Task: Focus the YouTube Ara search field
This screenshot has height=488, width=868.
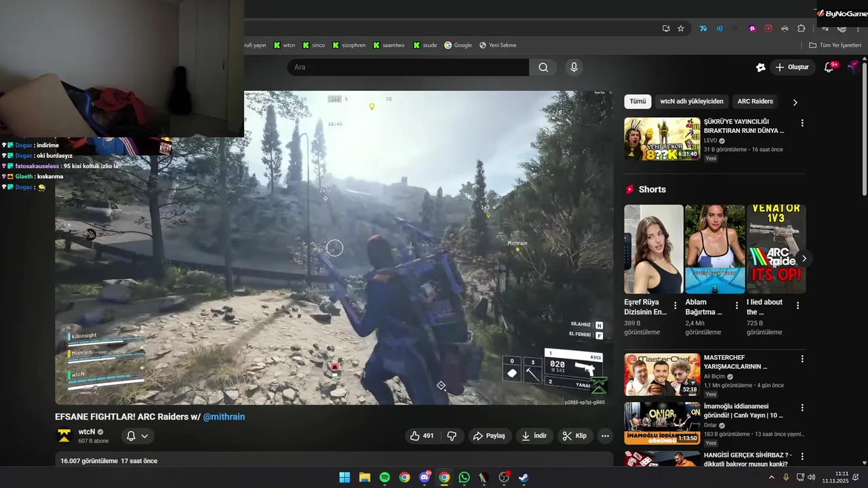Action: click(408, 67)
